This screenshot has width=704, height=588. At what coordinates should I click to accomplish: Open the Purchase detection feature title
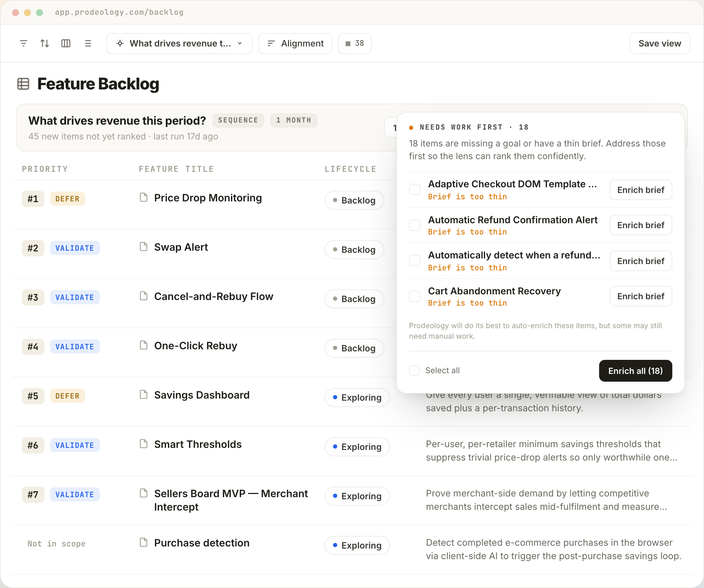202,543
